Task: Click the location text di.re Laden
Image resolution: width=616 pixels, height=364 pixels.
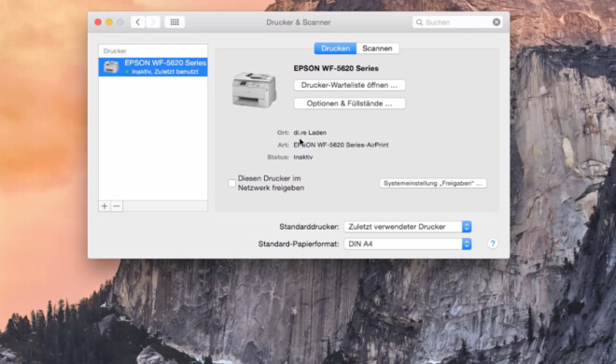Action: [310, 133]
